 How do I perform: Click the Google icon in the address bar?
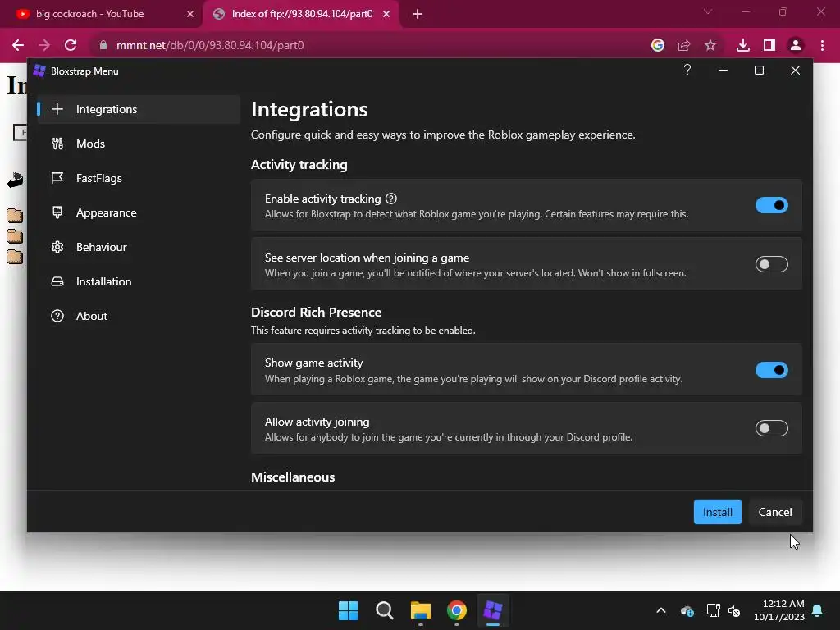pos(658,46)
